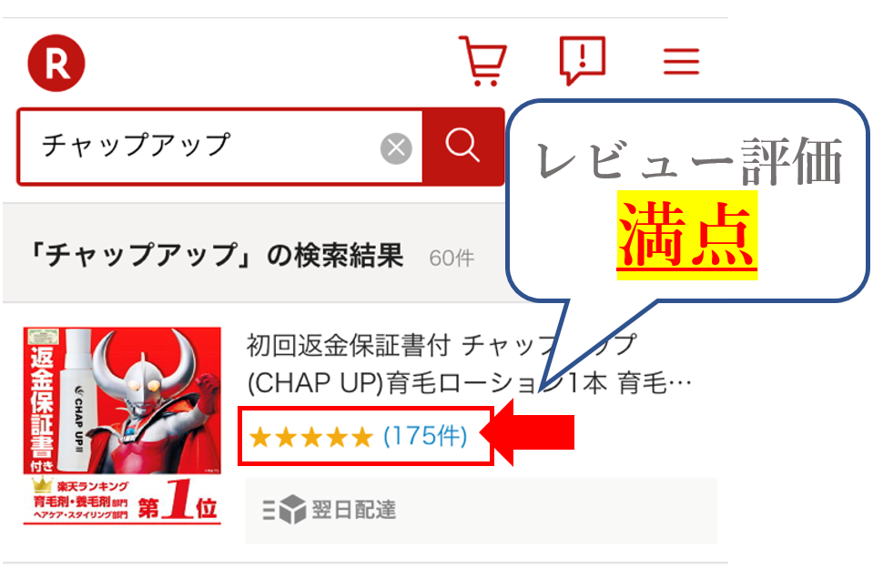The width and height of the screenshot is (873, 588).
Task: Click the red arrow annotation
Action: [x=527, y=432]
